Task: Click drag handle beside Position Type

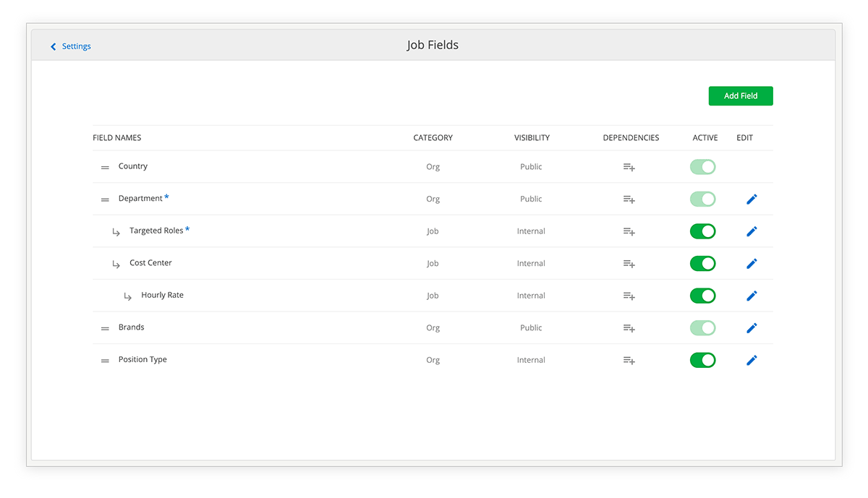Action: [x=105, y=360]
